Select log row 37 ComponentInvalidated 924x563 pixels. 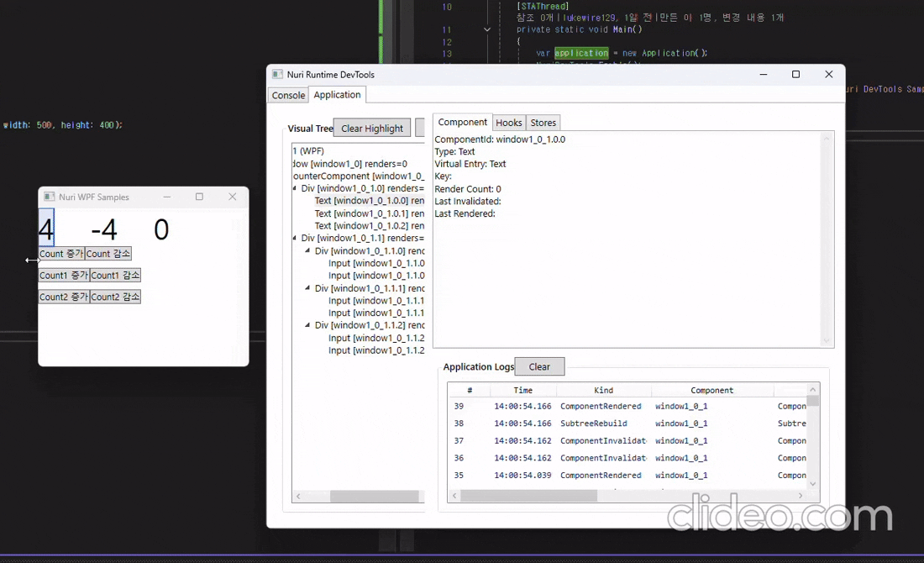click(627, 440)
